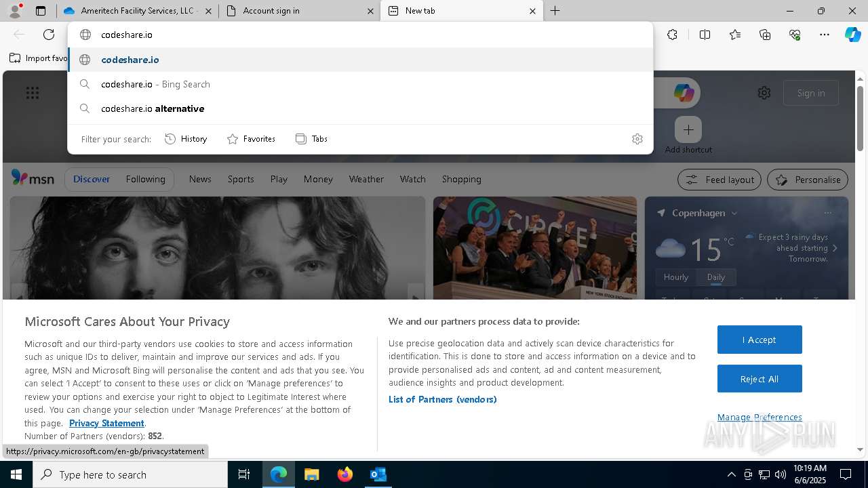Click the Sign in button
Image resolution: width=868 pixels, height=488 pixels.
[x=811, y=93]
